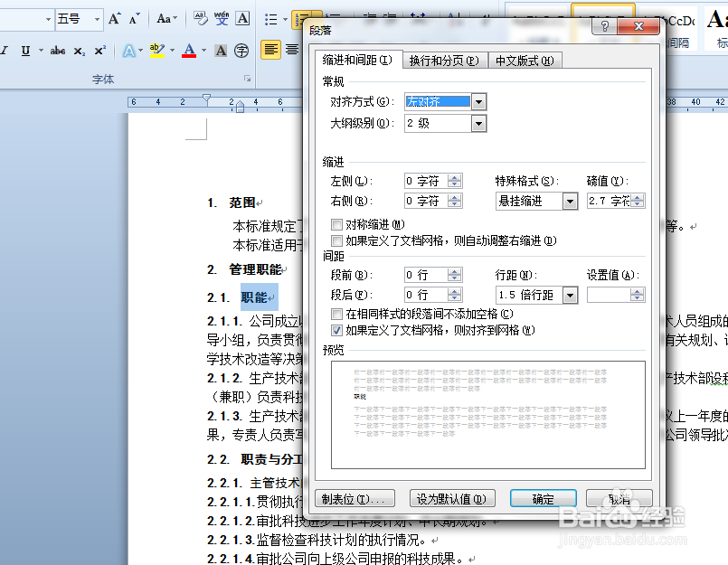Click the Clear Formatting eraser icon

pos(201,19)
